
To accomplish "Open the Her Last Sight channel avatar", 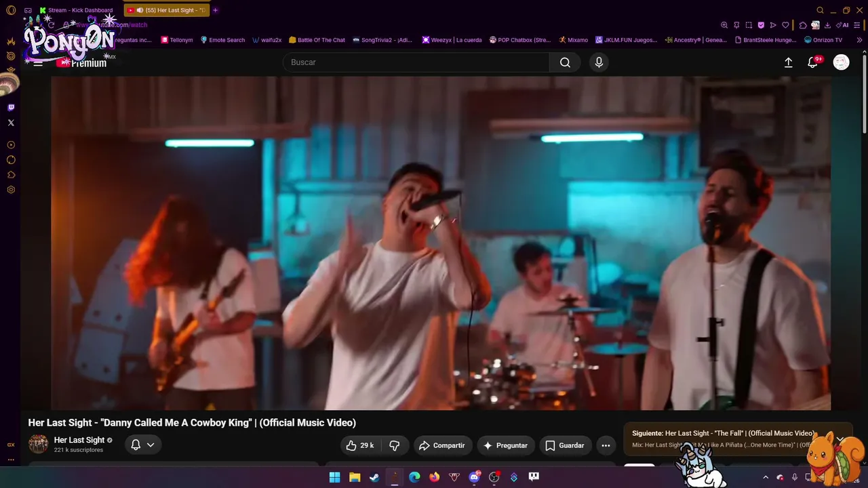I will 38,444.
